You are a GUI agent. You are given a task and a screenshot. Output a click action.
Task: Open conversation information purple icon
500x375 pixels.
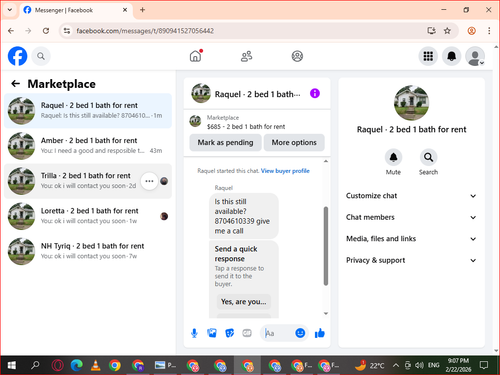tap(315, 93)
